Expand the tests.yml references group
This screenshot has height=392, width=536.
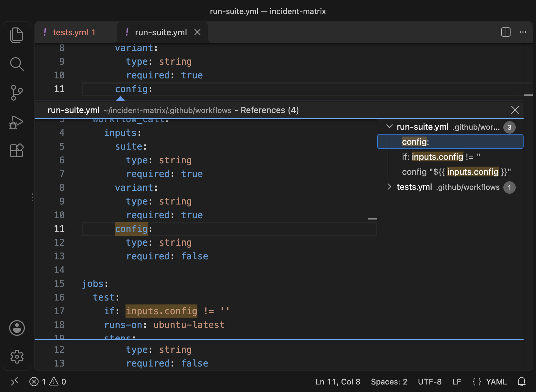389,187
